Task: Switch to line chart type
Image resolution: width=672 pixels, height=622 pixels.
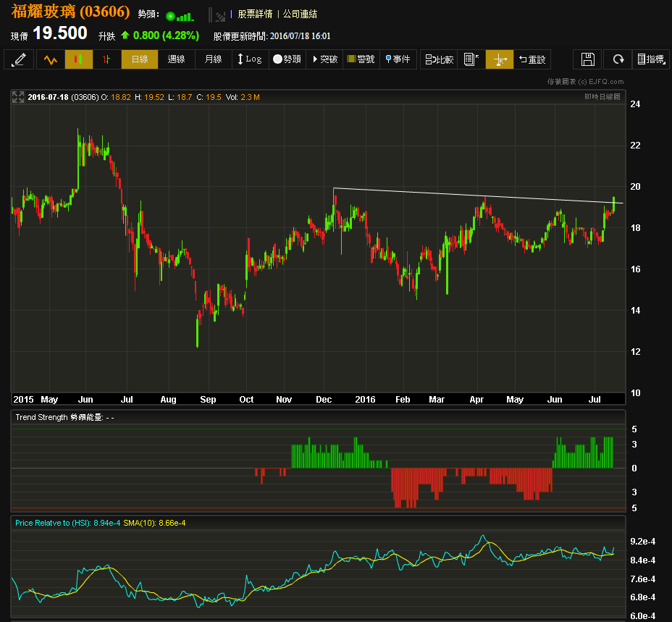Action: coord(51,59)
